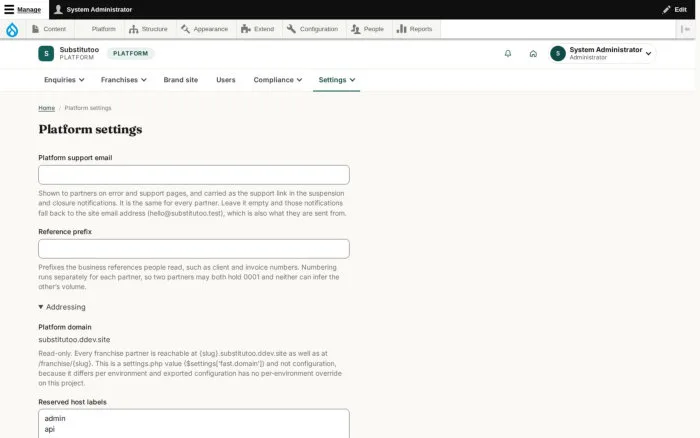Click the pencil Edit button
The width and height of the screenshot is (700, 438).
[674, 9]
